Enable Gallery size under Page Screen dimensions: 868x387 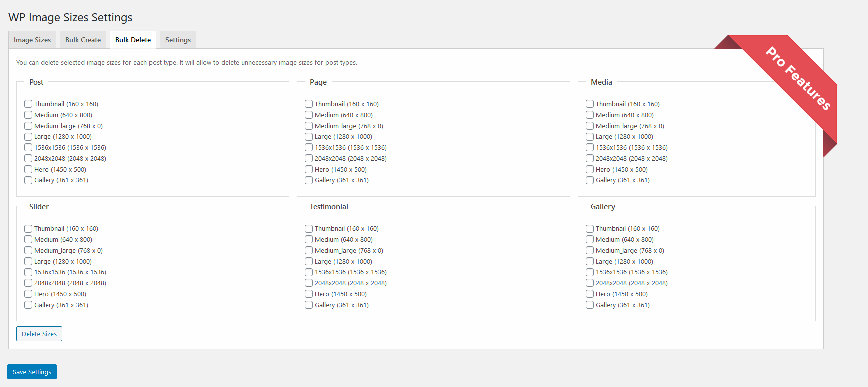point(309,180)
